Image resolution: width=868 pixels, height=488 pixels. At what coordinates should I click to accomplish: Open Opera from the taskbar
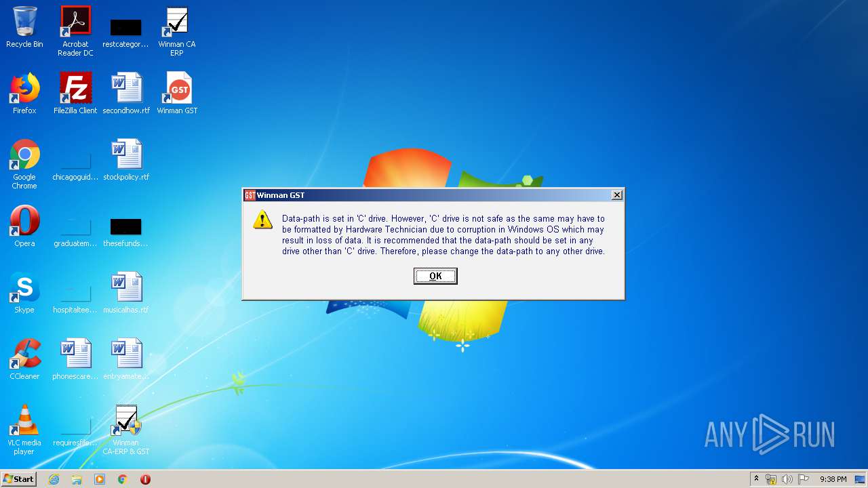coord(145,479)
